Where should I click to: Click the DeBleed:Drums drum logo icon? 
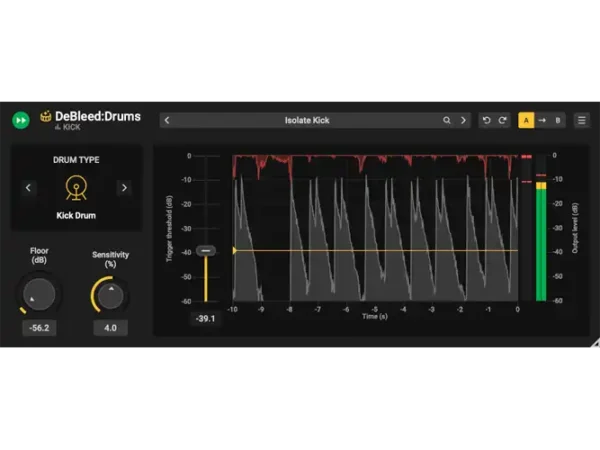tap(46, 116)
